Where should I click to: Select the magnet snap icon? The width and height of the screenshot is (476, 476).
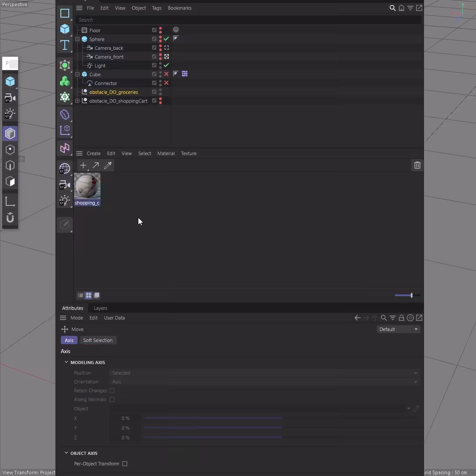click(10, 217)
